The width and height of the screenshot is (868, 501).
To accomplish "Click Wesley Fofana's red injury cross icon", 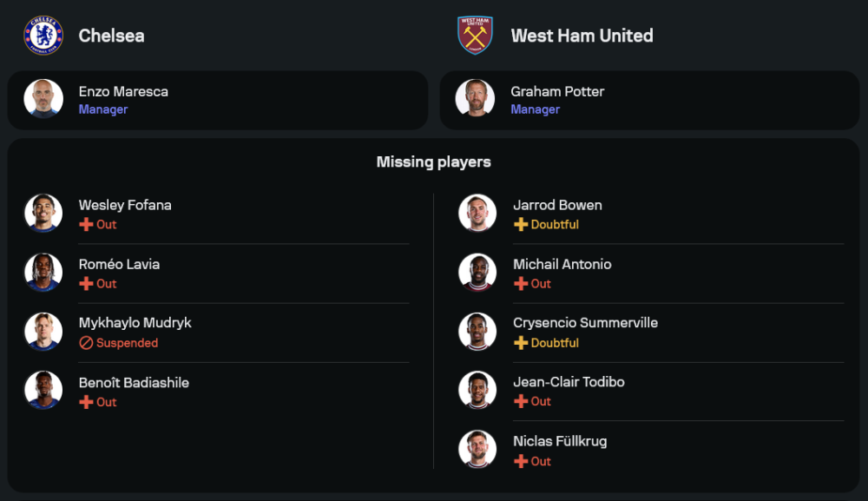I will pyautogui.click(x=86, y=225).
